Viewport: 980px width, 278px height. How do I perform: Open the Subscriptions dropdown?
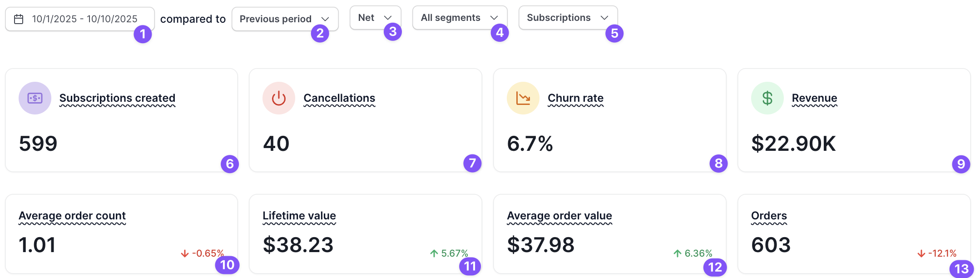pyautogui.click(x=568, y=18)
